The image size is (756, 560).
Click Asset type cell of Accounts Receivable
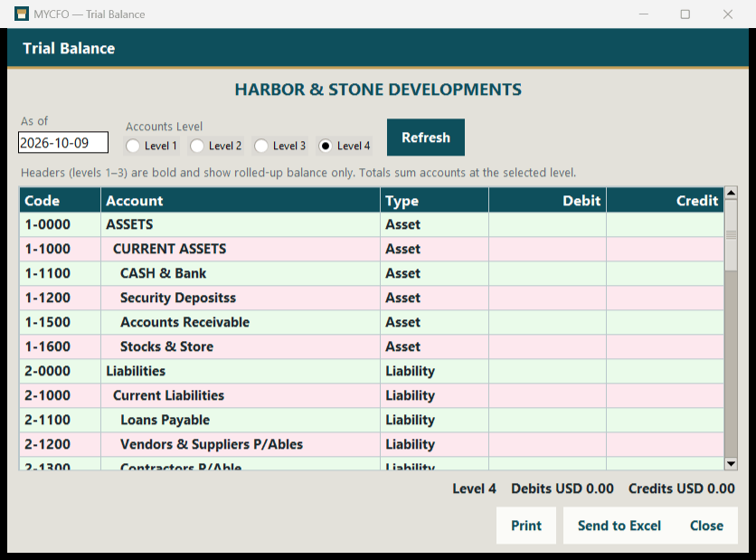(434, 322)
